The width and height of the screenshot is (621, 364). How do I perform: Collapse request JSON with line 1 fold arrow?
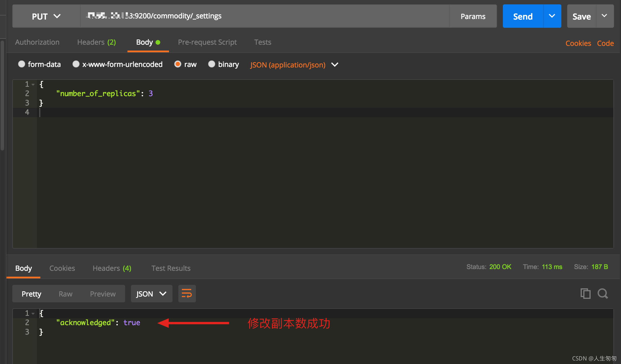[x=33, y=85]
